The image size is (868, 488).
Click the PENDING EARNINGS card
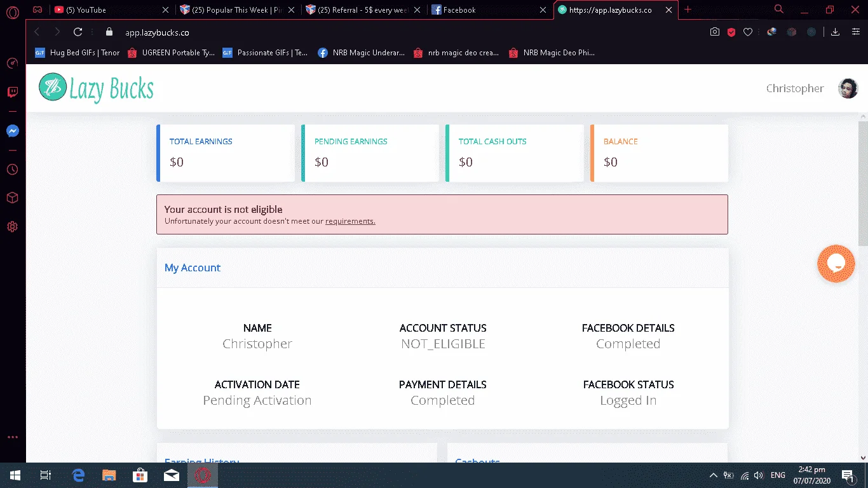click(x=370, y=152)
